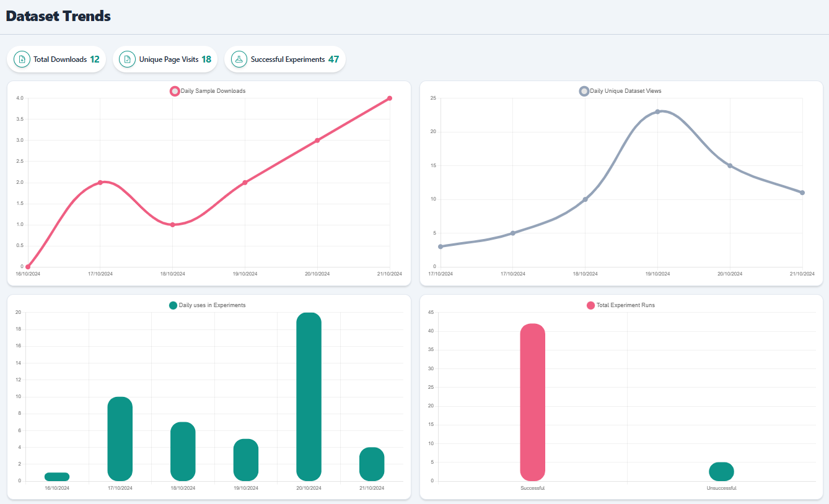
Task: Click the pink legend dot above Daily Sample Downloads chart
Action: (x=174, y=90)
